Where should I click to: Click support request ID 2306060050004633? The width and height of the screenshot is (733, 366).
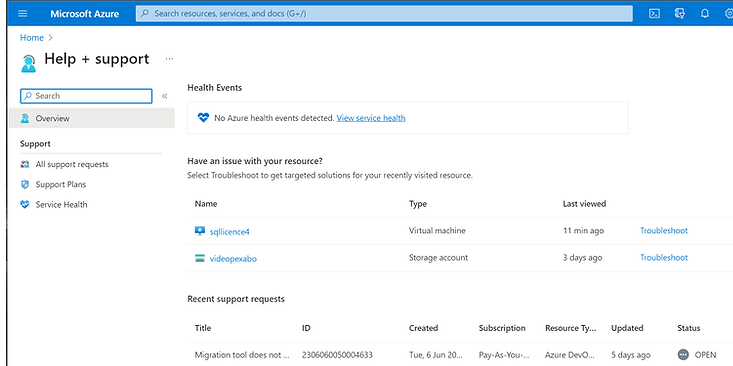coord(338,355)
